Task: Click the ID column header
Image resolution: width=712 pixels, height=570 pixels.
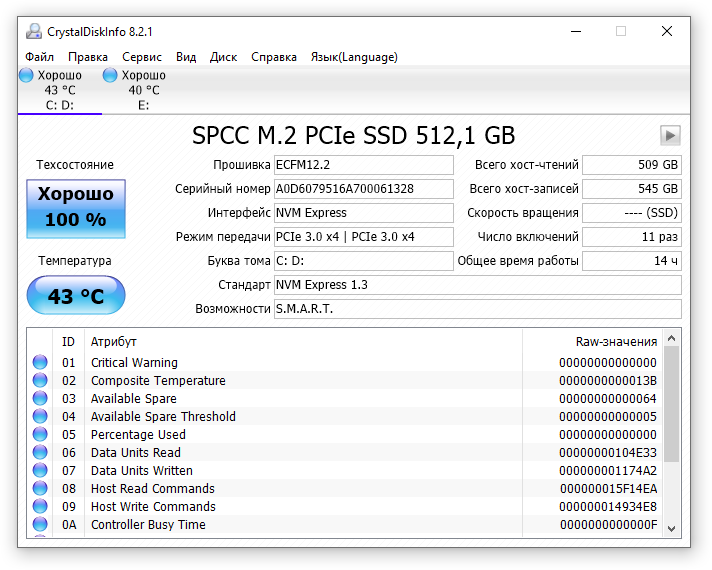Action: (69, 342)
